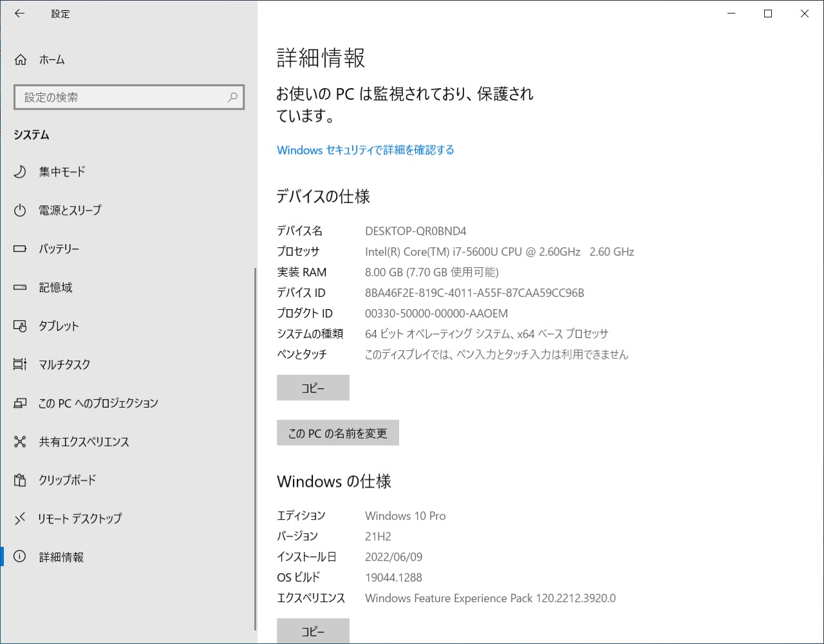Click the magnifier icon in search box

tap(232, 97)
